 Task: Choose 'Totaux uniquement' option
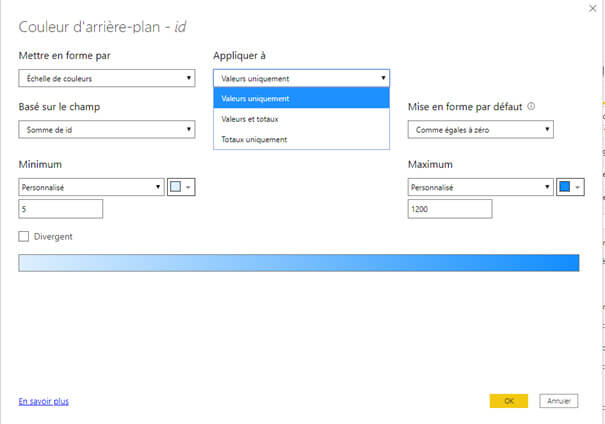pos(301,139)
